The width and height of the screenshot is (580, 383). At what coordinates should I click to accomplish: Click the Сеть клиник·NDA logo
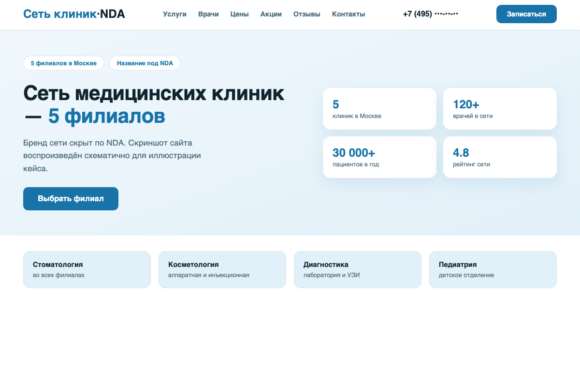tap(74, 14)
